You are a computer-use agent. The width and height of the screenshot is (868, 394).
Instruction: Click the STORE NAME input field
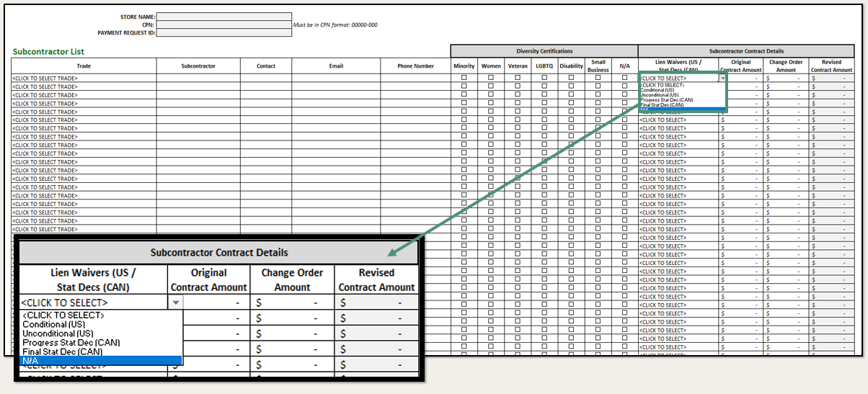tap(224, 17)
